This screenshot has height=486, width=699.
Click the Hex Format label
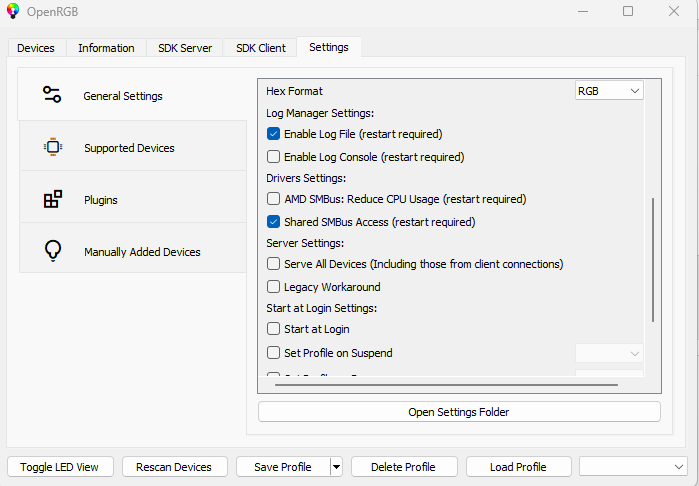tap(294, 91)
